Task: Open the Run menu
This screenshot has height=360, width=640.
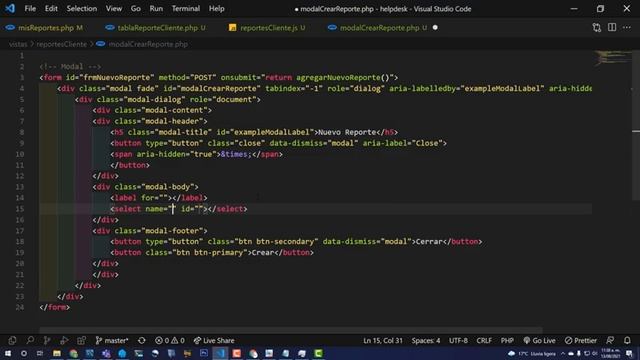Action: [156, 9]
